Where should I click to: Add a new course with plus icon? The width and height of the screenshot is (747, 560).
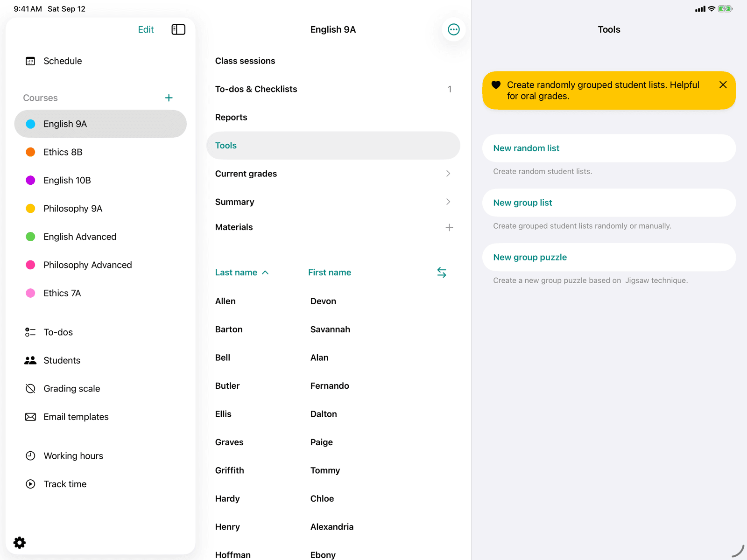click(169, 98)
